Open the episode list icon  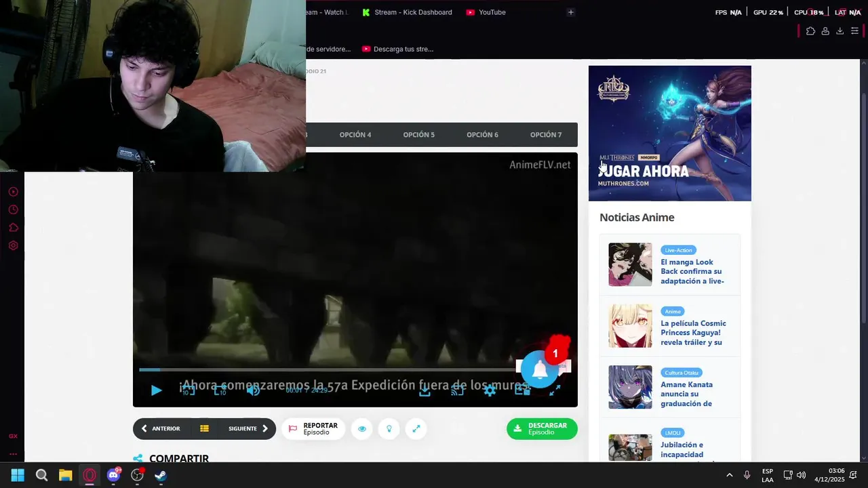(204, 428)
